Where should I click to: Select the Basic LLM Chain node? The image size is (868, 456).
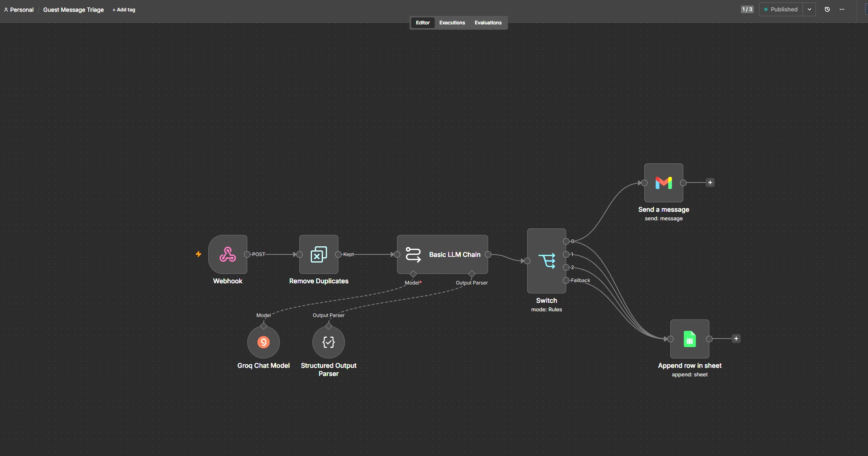[x=443, y=254]
